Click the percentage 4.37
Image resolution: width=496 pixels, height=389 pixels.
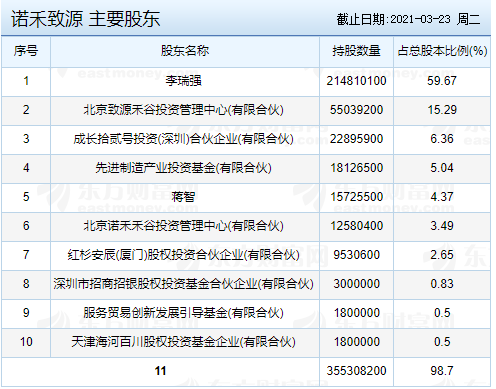[x=442, y=197]
